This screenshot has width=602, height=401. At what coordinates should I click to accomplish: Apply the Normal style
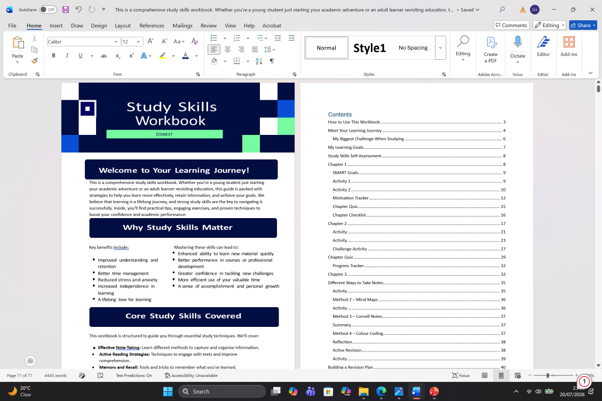(326, 48)
